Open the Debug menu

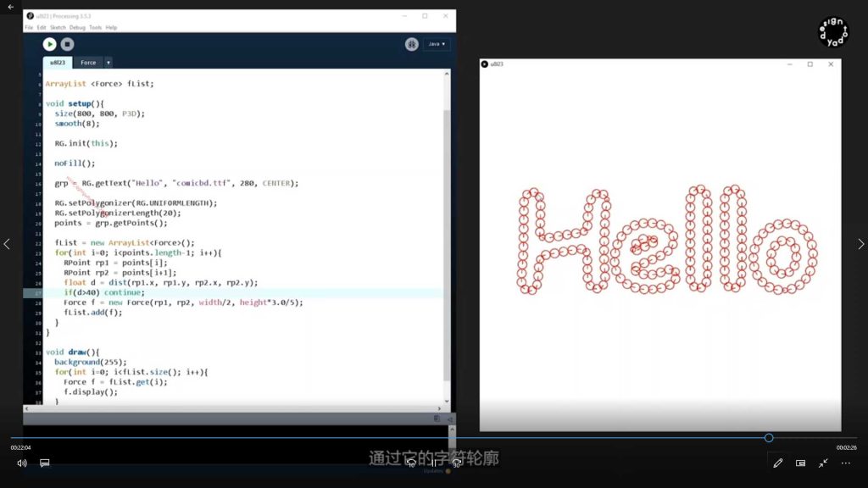point(77,27)
